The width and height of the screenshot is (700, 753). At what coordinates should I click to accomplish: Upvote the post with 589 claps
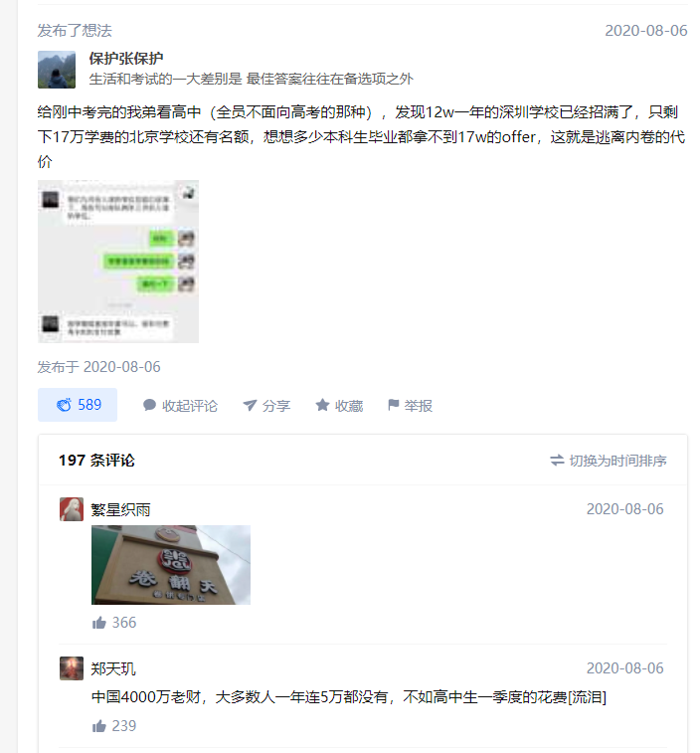click(x=78, y=405)
